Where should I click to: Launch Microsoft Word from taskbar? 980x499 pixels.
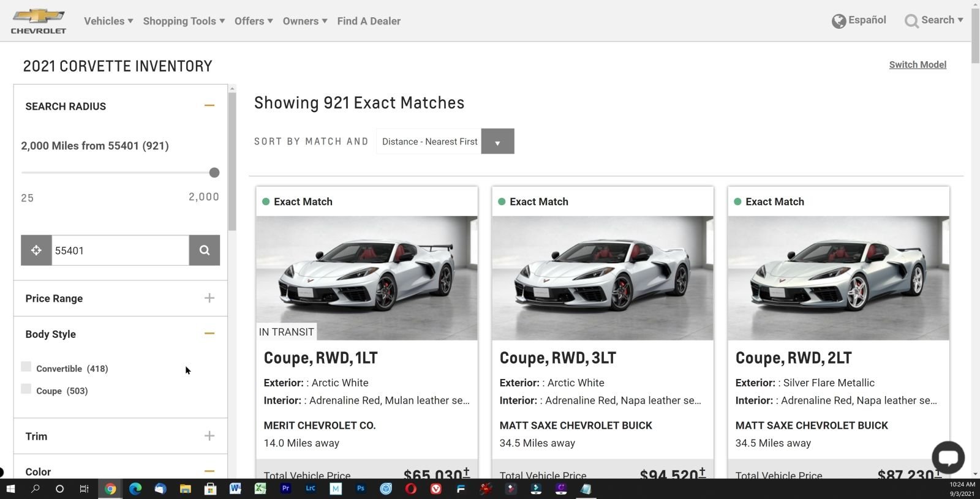pyautogui.click(x=235, y=489)
